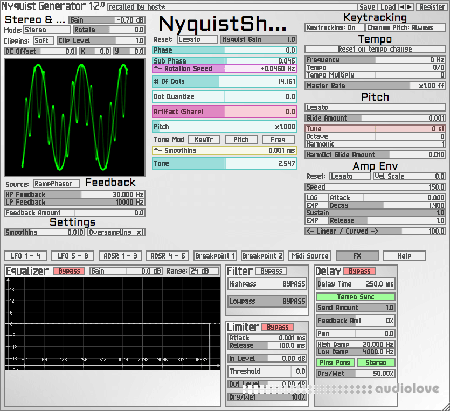The width and height of the screenshot is (450, 411).
Task: Switch to the LFO 1 - 4 tab
Action: (26, 256)
